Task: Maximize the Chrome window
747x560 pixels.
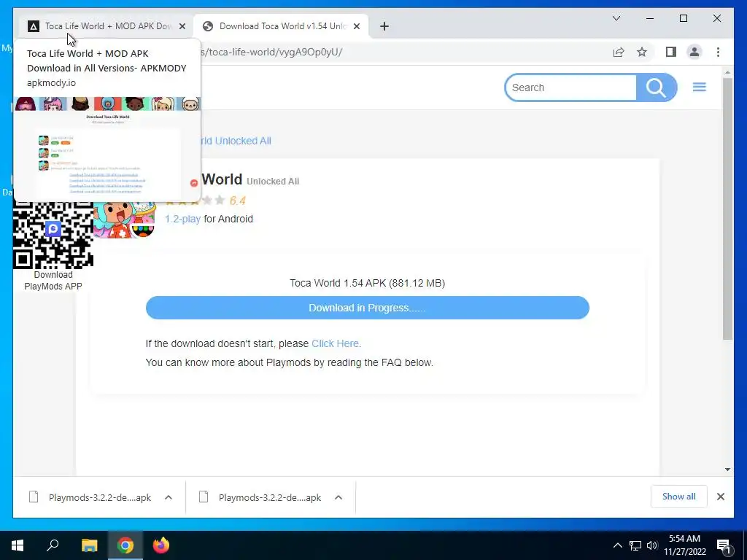Action: pyautogui.click(x=683, y=18)
